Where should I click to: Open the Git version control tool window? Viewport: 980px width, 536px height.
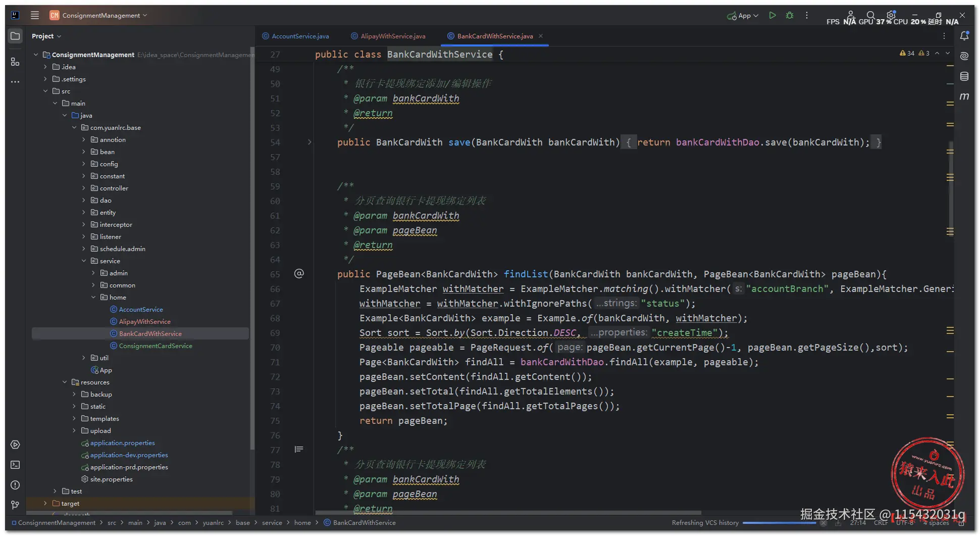coord(15,505)
